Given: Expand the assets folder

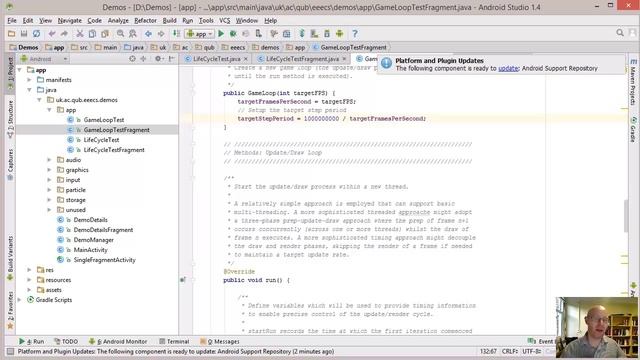Looking at the screenshot, I should click(x=29, y=290).
